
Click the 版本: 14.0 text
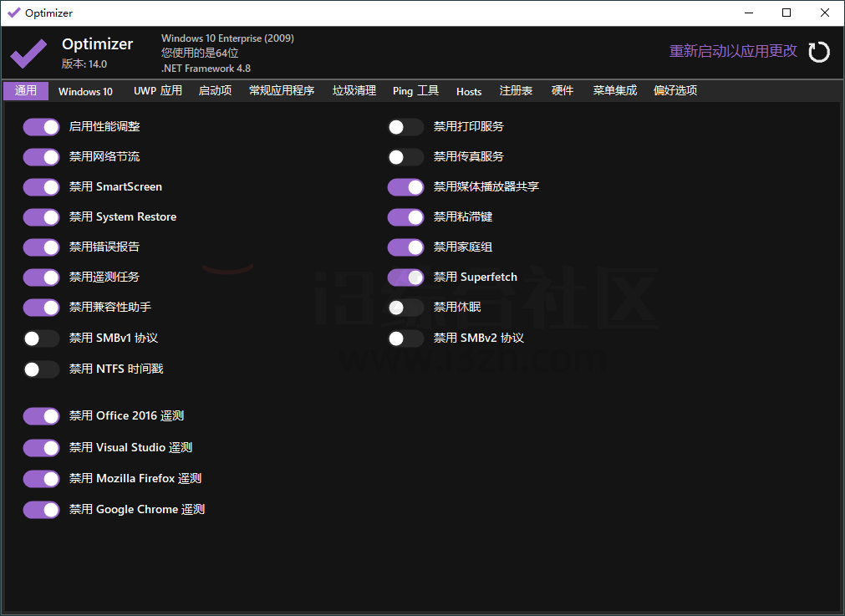click(84, 64)
